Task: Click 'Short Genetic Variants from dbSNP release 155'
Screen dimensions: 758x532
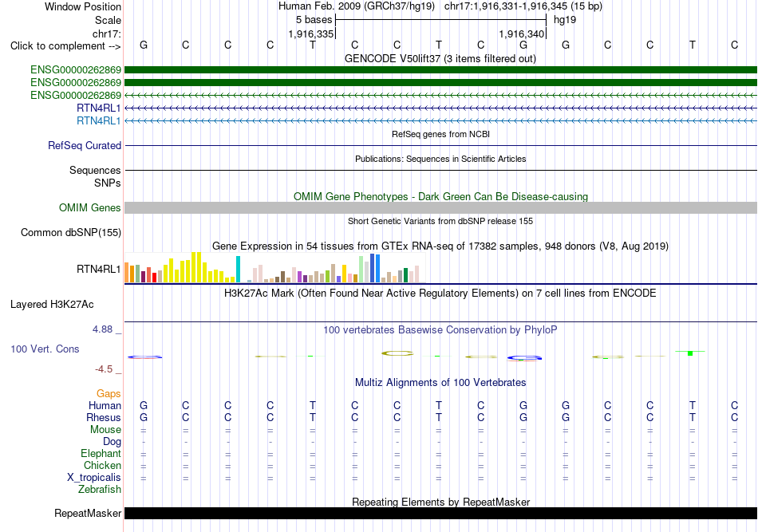Action: tap(440, 221)
